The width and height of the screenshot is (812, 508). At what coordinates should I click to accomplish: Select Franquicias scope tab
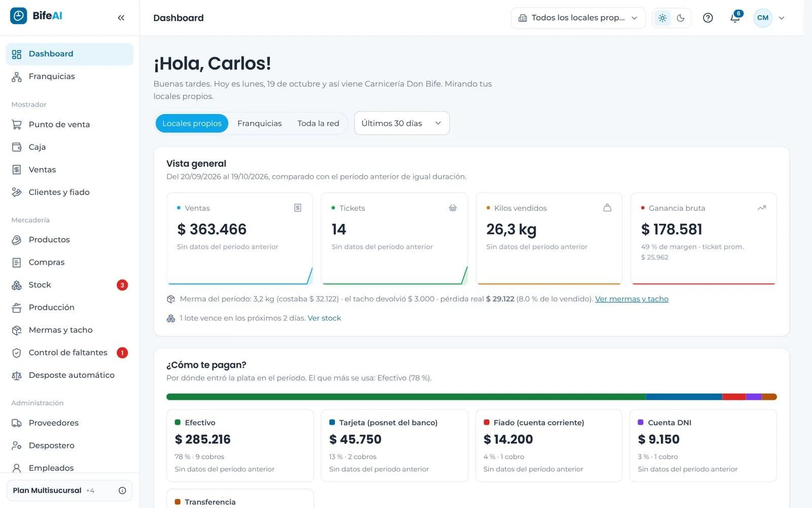point(259,123)
